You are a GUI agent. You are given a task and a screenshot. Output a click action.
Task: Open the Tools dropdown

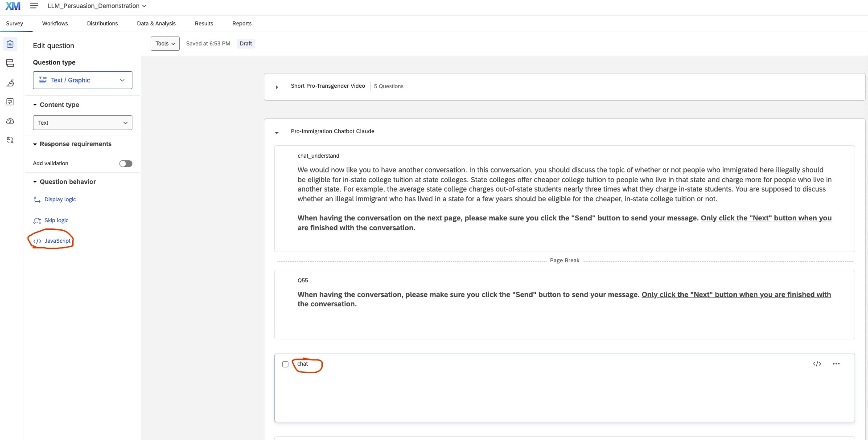(x=165, y=44)
